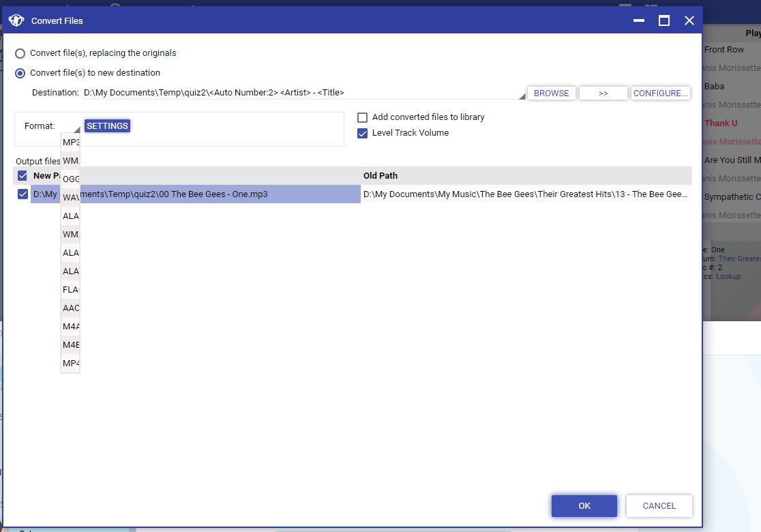This screenshot has height=532, width=761.
Task: Pick MP3 from the format list
Action: pos(71,143)
